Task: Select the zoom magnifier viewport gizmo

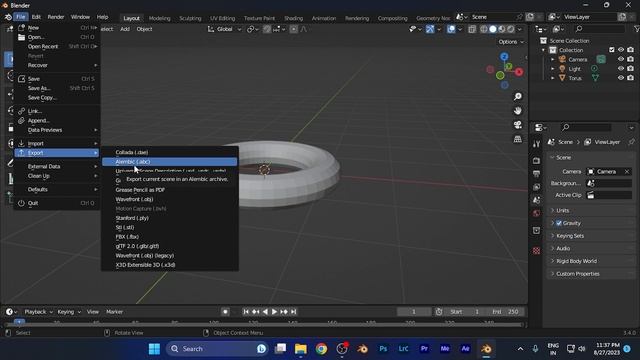Action: 518,97
